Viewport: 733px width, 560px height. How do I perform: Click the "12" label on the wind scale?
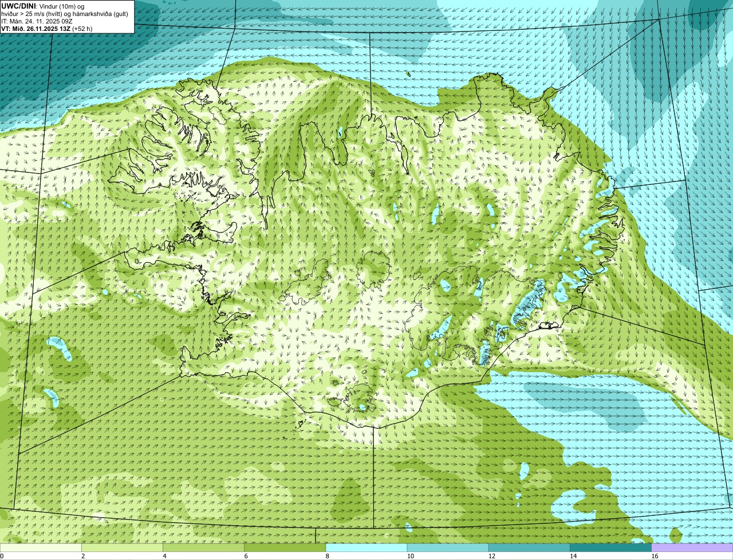[491, 556]
